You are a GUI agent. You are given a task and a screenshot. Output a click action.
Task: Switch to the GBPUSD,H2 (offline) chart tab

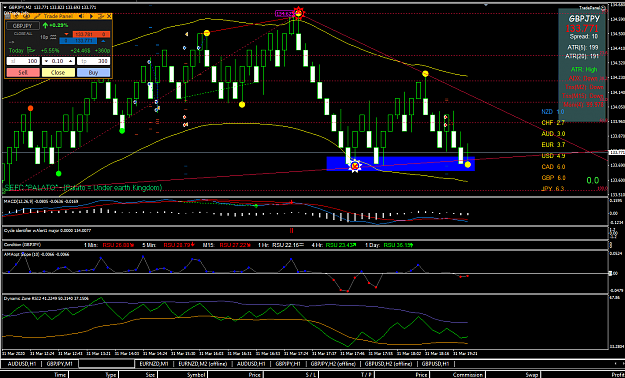click(x=389, y=364)
